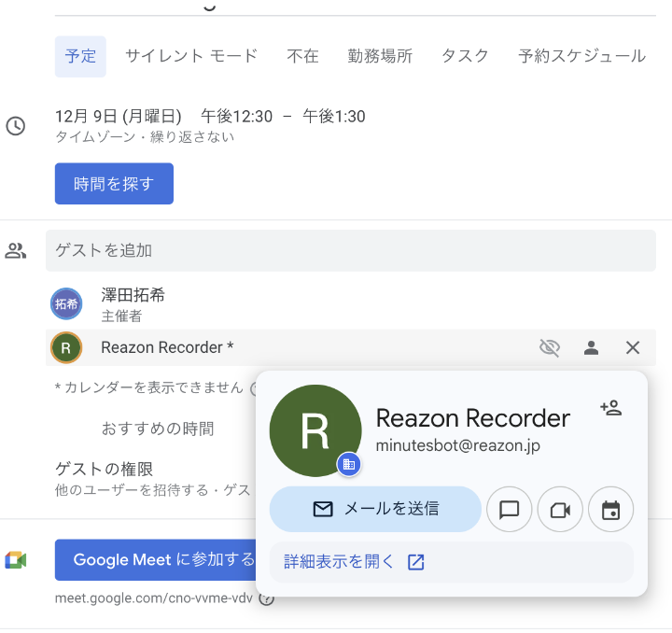Switch to the タスク tab
The image size is (672, 633).
[465, 56]
